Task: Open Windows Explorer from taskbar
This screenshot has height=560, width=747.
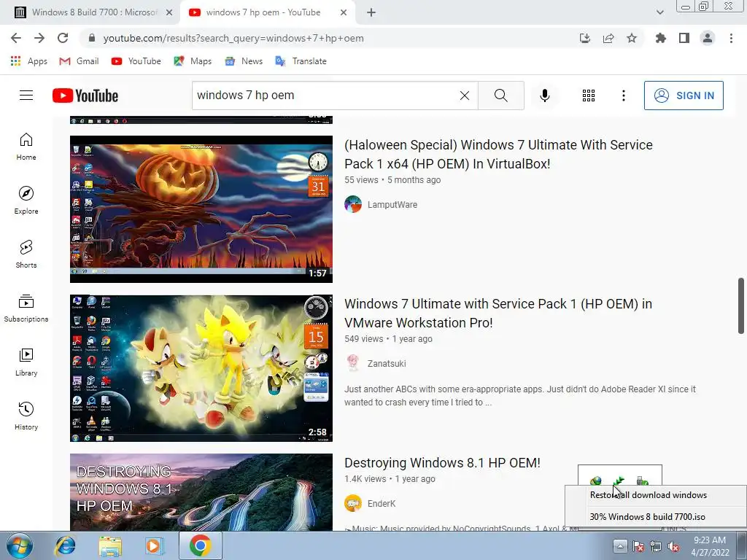Action: click(x=110, y=545)
